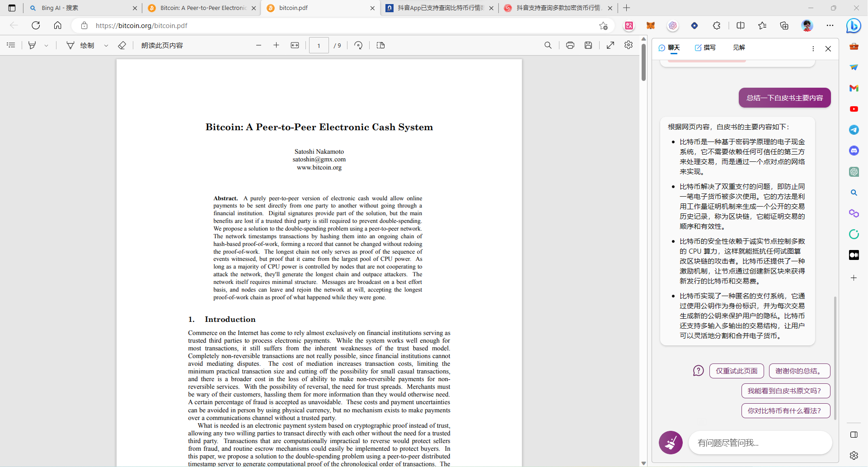Image resolution: width=868 pixels, height=467 pixels.
Task: Open the Gmail sidebar app
Action: click(854, 88)
